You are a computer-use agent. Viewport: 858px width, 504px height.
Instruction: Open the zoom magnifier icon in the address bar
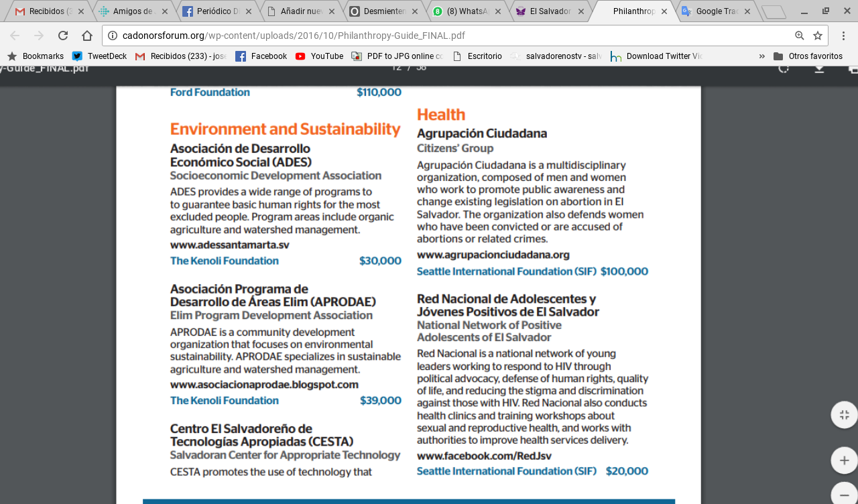[x=800, y=36]
